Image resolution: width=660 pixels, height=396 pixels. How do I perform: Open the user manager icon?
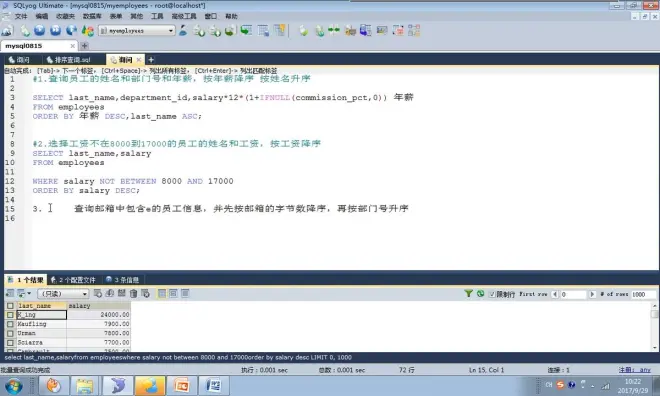click(183, 31)
